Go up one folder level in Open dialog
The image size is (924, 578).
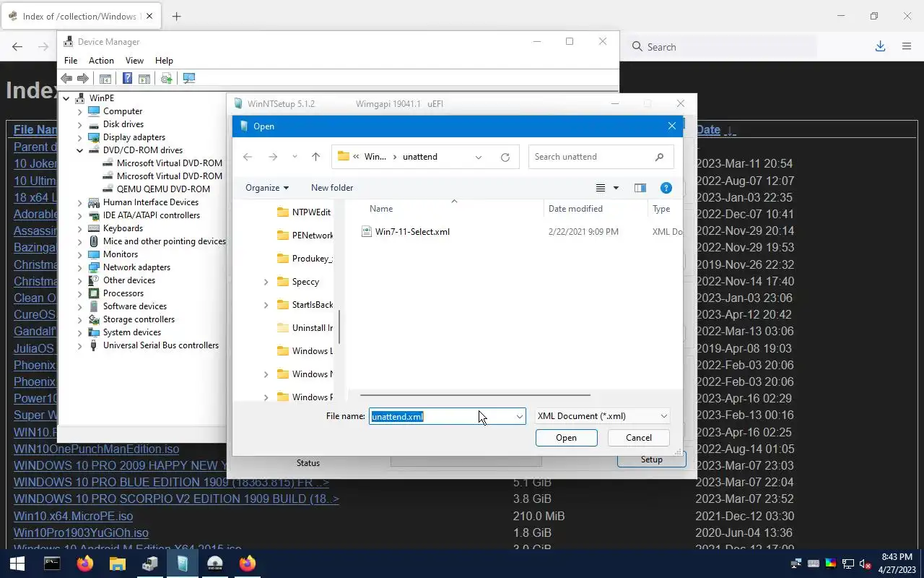(315, 157)
